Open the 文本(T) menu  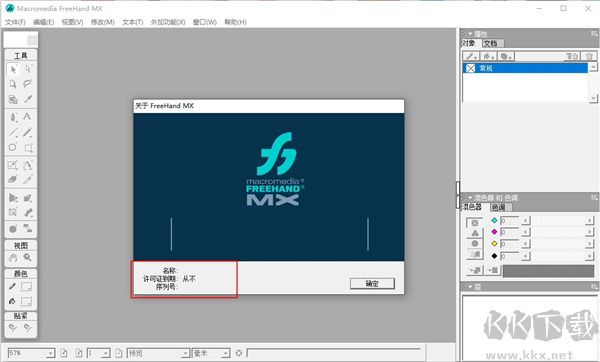pos(132,22)
